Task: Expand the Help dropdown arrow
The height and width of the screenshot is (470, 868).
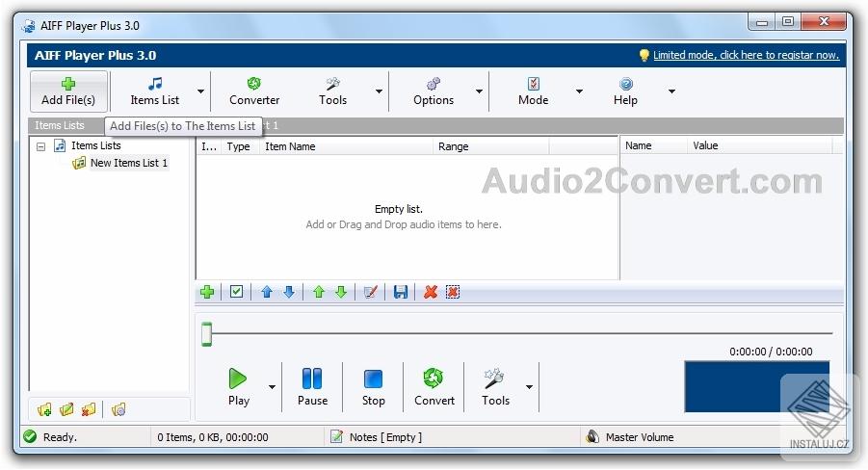Action: (671, 91)
